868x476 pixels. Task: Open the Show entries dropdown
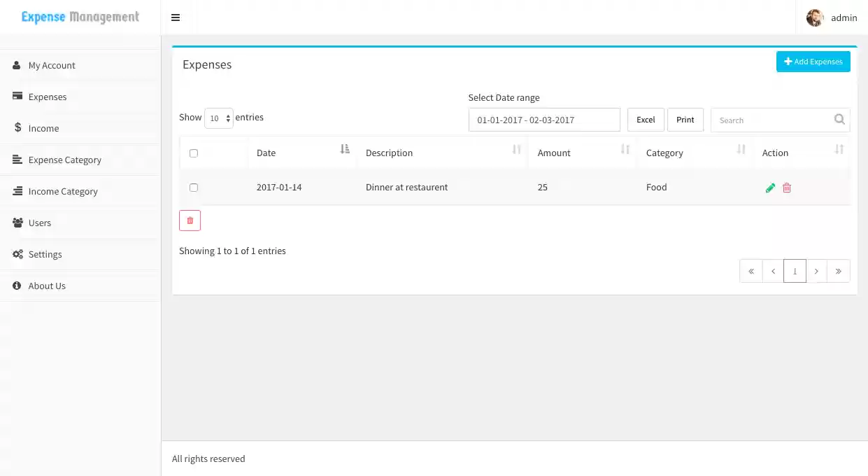[219, 118]
